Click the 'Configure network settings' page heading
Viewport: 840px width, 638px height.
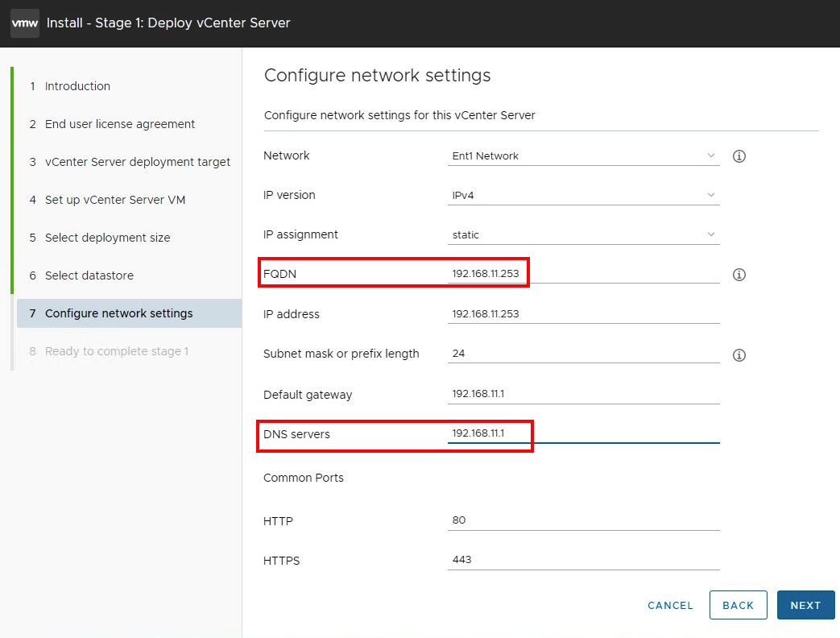[x=377, y=76]
